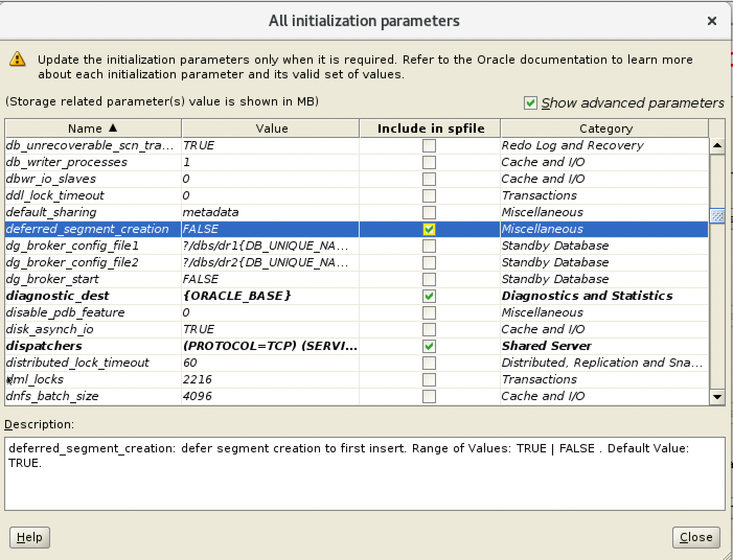Image resolution: width=733 pixels, height=560 pixels.
Task: Click the sort arrow on Name header
Action: [x=112, y=128]
